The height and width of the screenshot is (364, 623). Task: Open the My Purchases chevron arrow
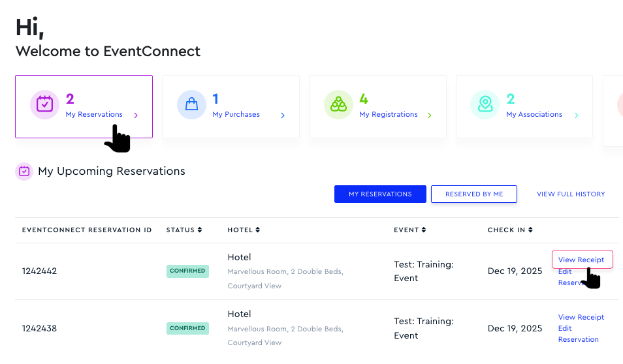click(x=283, y=115)
